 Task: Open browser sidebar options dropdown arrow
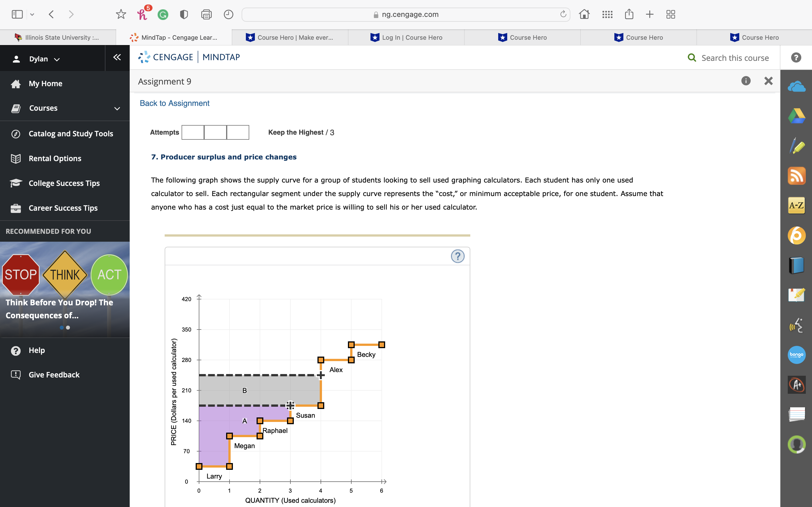point(32,14)
